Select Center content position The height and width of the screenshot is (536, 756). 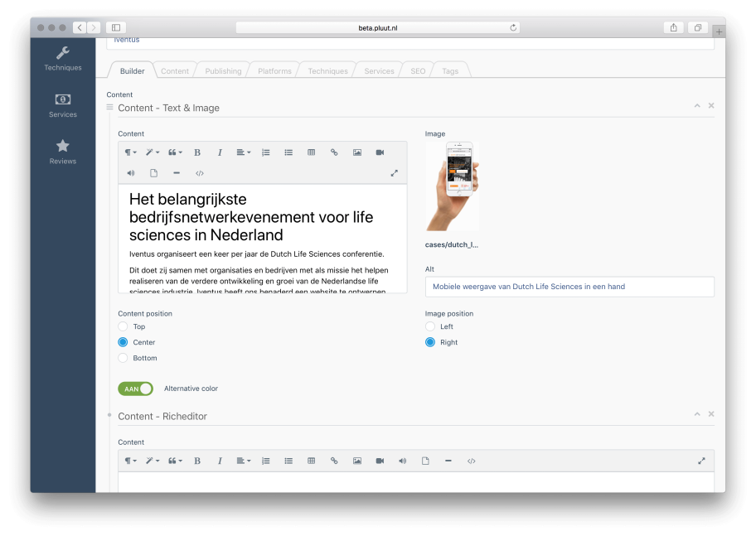pos(123,342)
